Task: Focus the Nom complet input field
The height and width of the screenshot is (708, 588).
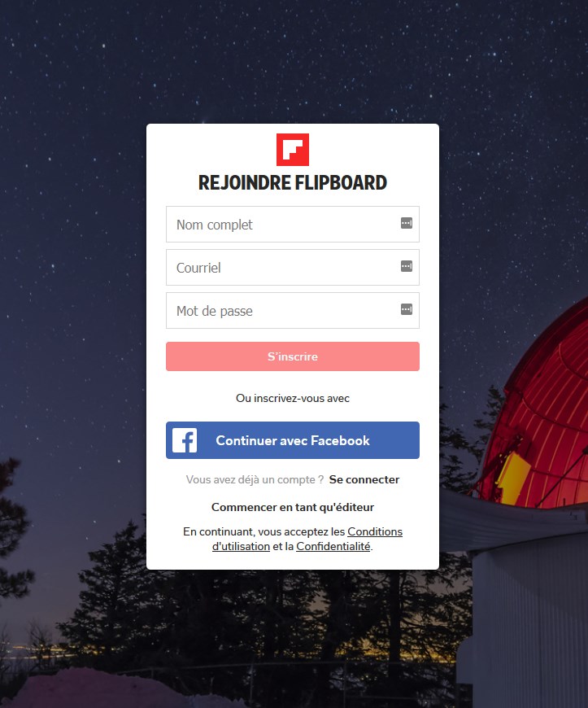Action: pos(293,225)
